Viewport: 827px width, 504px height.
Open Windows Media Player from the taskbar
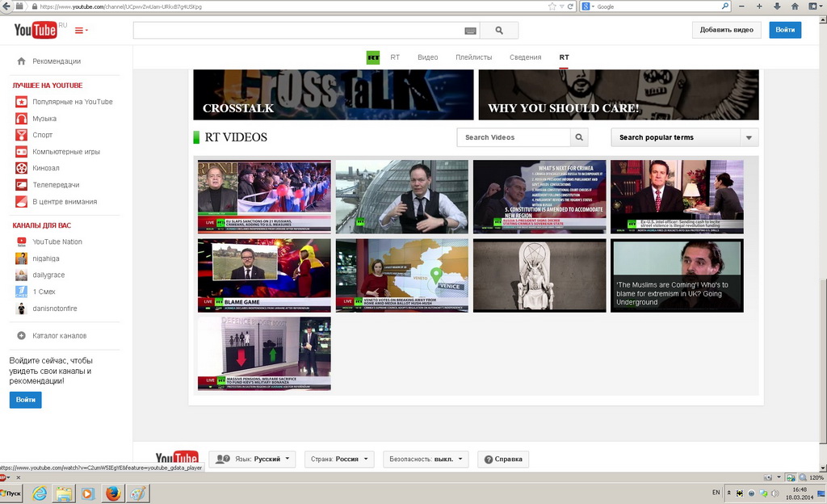pos(87,494)
